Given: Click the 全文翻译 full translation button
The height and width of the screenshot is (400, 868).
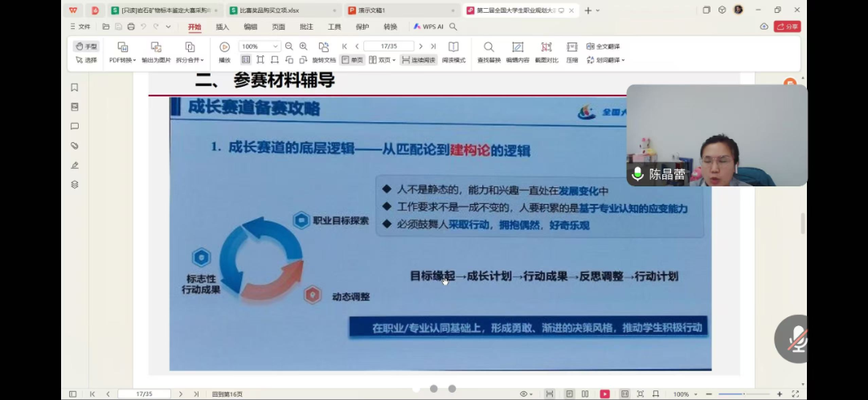Looking at the screenshot, I should [603, 47].
